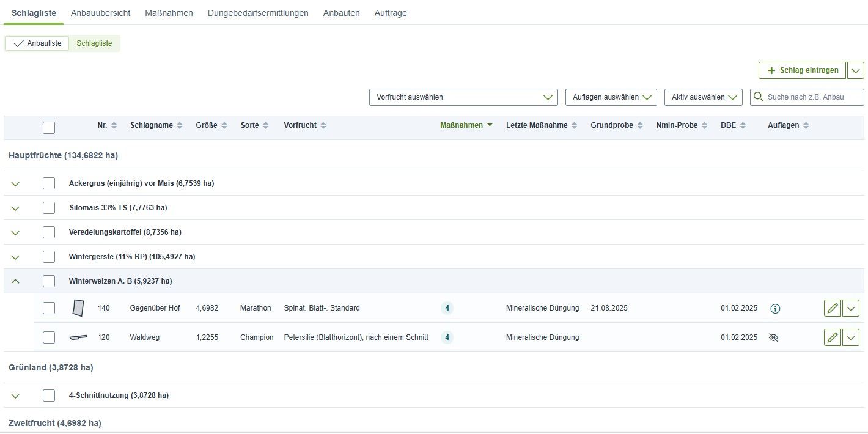Click the Maßnahmen count badge for Gegenüber Hof

(x=447, y=308)
